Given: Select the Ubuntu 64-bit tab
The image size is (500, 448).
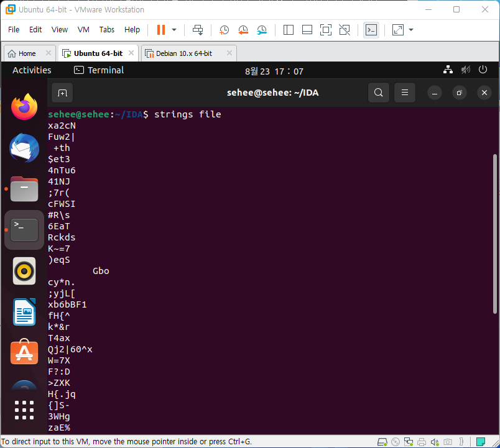Looking at the screenshot, I should coord(98,53).
